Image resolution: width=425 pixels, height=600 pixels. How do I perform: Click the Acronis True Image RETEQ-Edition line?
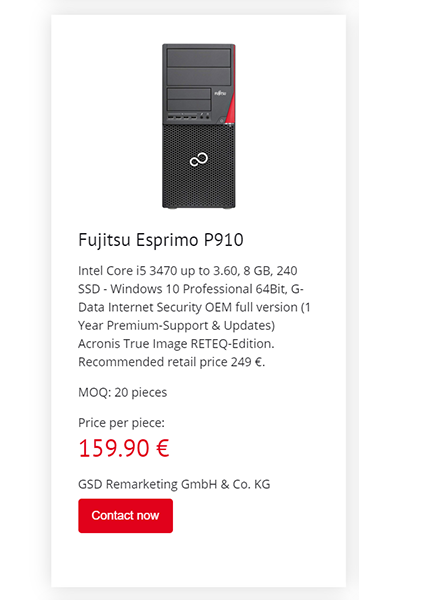tap(176, 344)
